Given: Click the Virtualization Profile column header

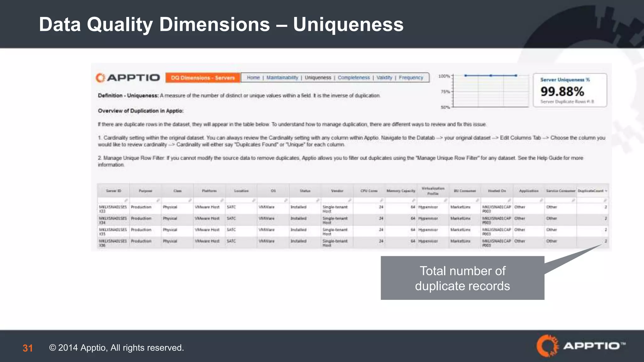Looking at the screenshot, I should (433, 191).
